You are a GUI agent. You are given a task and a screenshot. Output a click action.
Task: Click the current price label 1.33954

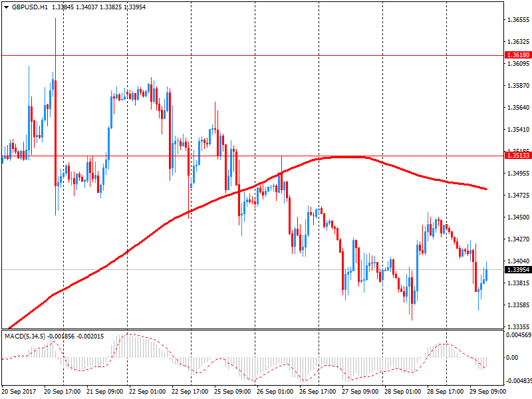(518, 270)
